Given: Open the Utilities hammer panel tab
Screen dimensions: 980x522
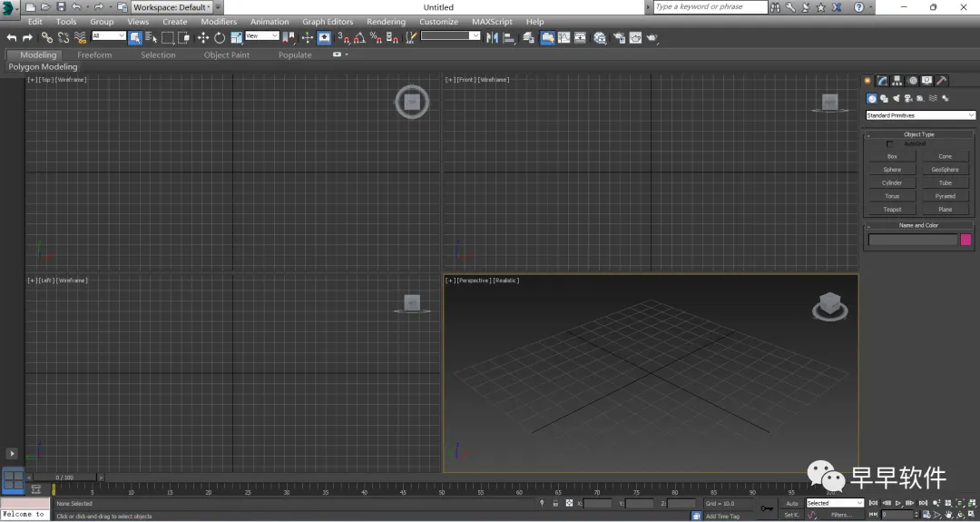Looking at the screenshot, I should click(942, 81).
